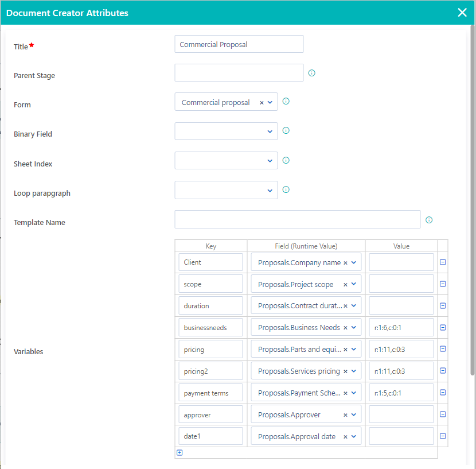The image size is (476, 469).
Task: Click the Parent Stage input field
Action: [239, 73]
